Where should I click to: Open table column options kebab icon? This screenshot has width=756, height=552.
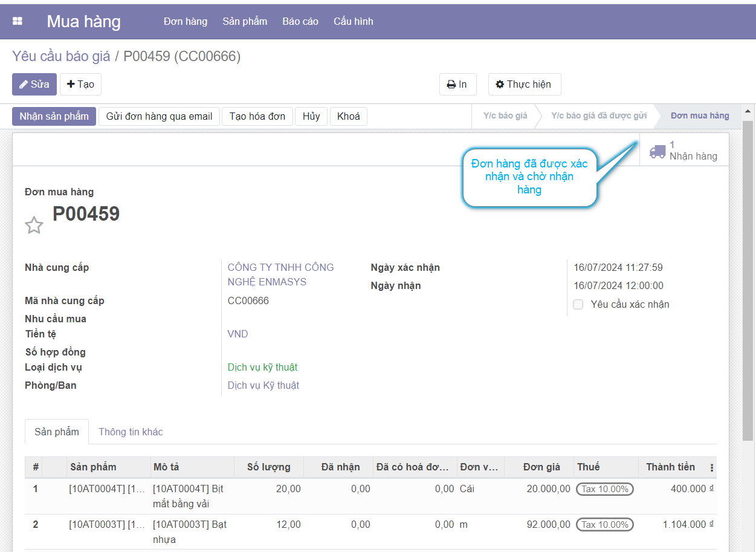(x=711, y=467)
